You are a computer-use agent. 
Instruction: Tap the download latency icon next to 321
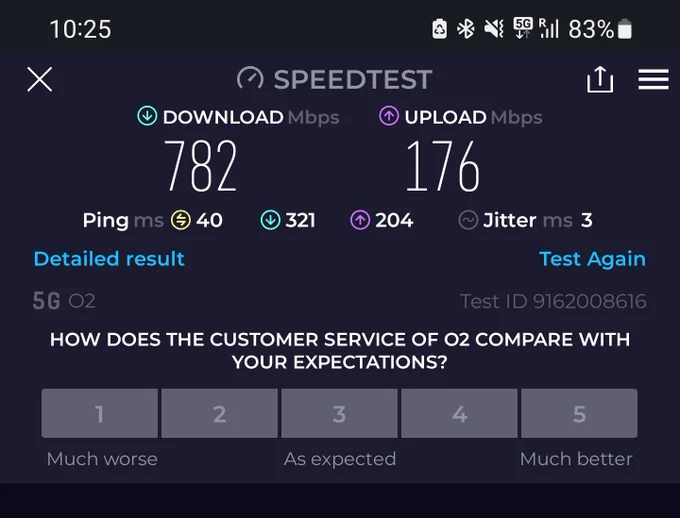click(271, 220)
